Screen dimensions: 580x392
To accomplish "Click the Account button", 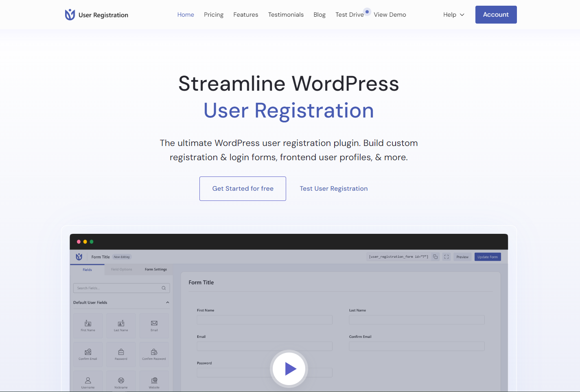I will point(496,15).
